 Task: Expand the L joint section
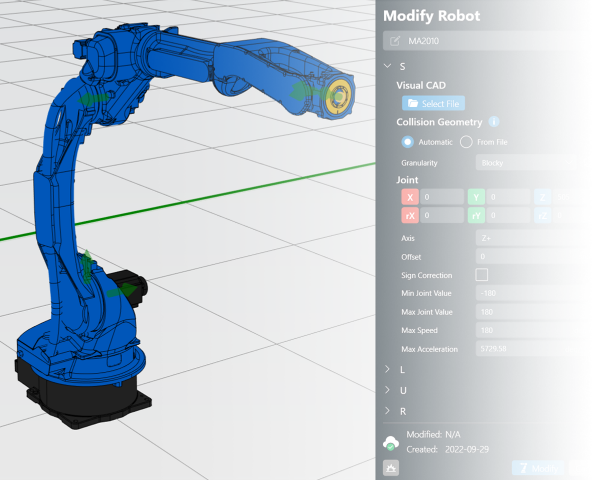point(387,369)
